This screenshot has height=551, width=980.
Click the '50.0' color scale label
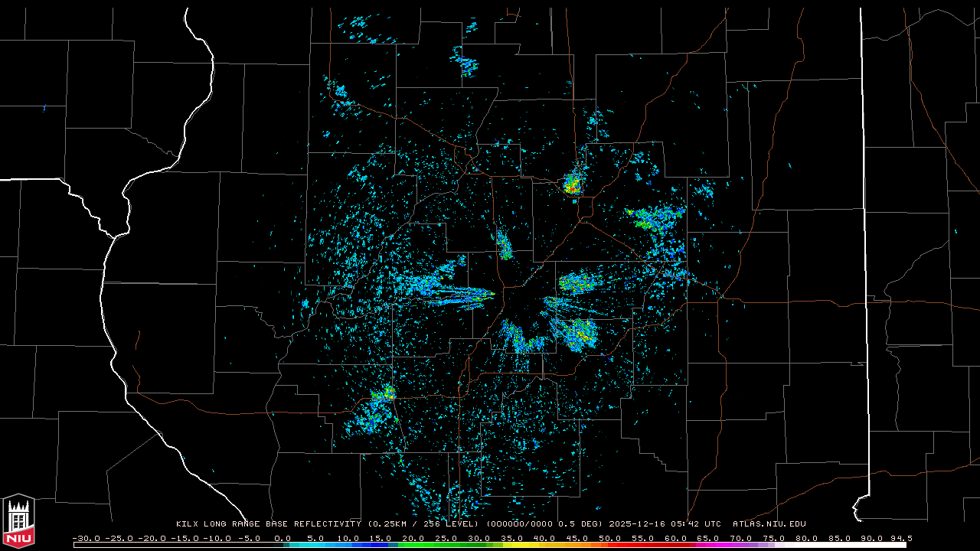click(610, 538)
